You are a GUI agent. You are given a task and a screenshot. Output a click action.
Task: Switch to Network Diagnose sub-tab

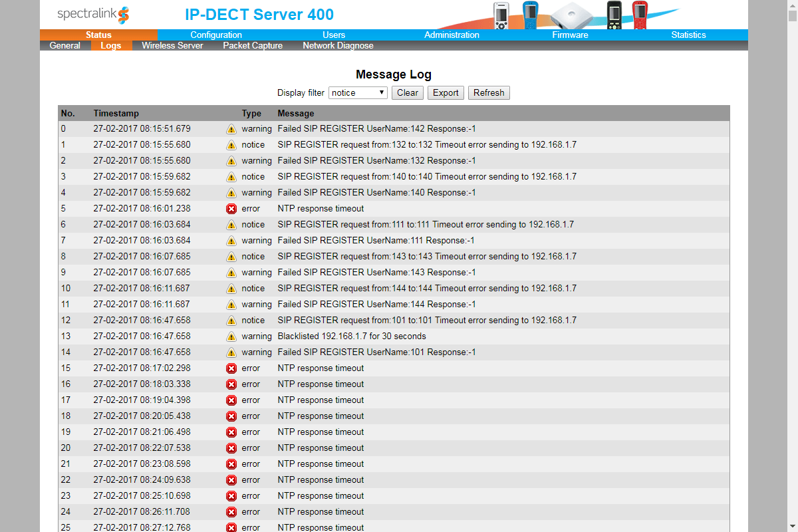[x=338, y=46]
